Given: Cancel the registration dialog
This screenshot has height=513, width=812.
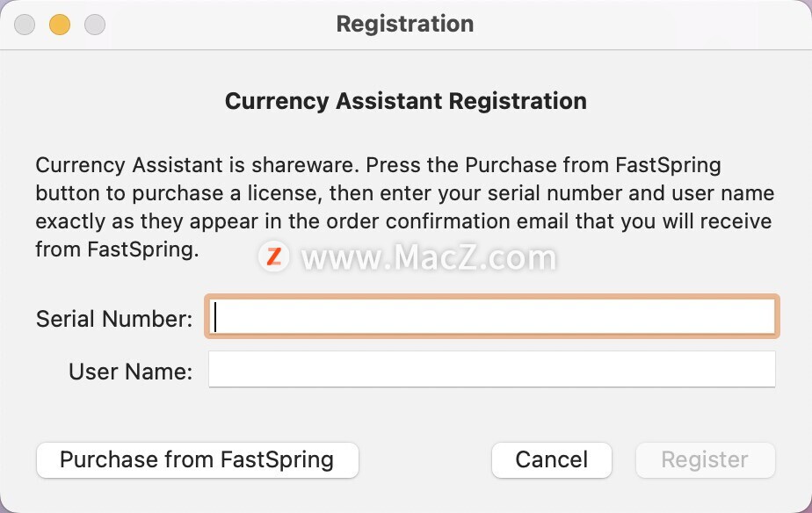Looking at the screenshot, I should 552,459.
